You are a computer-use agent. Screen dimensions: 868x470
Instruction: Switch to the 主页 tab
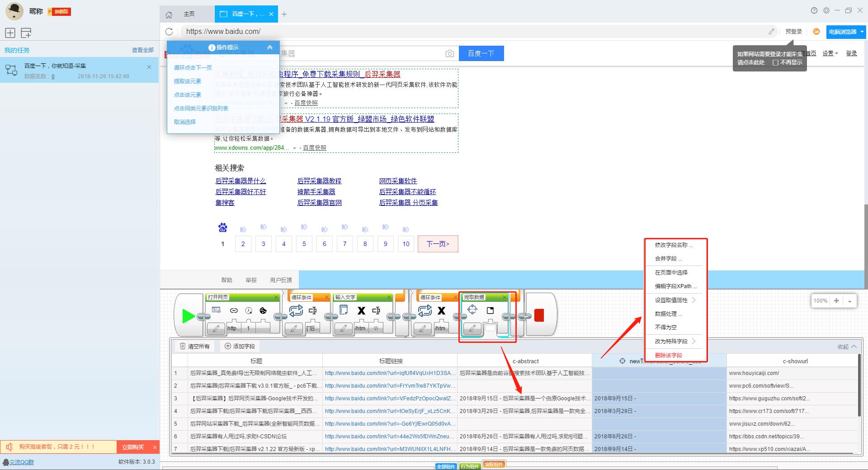187,14
